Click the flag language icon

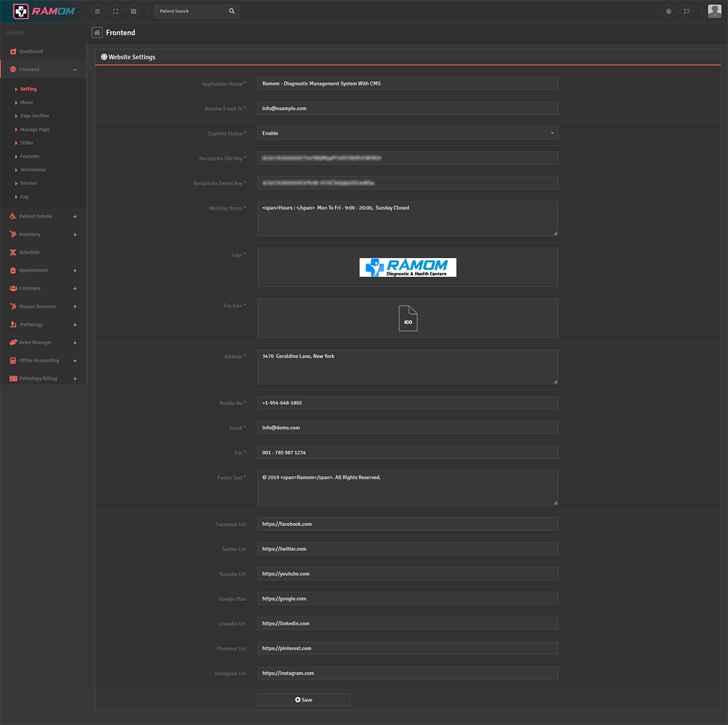pyautogui.click(x=686, y=11)
